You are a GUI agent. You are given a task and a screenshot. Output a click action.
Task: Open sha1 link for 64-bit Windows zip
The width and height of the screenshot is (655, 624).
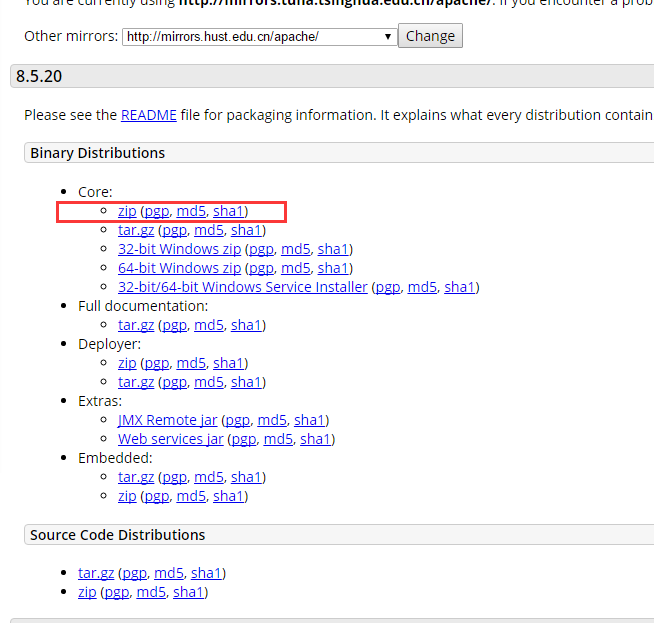[333, 268]
